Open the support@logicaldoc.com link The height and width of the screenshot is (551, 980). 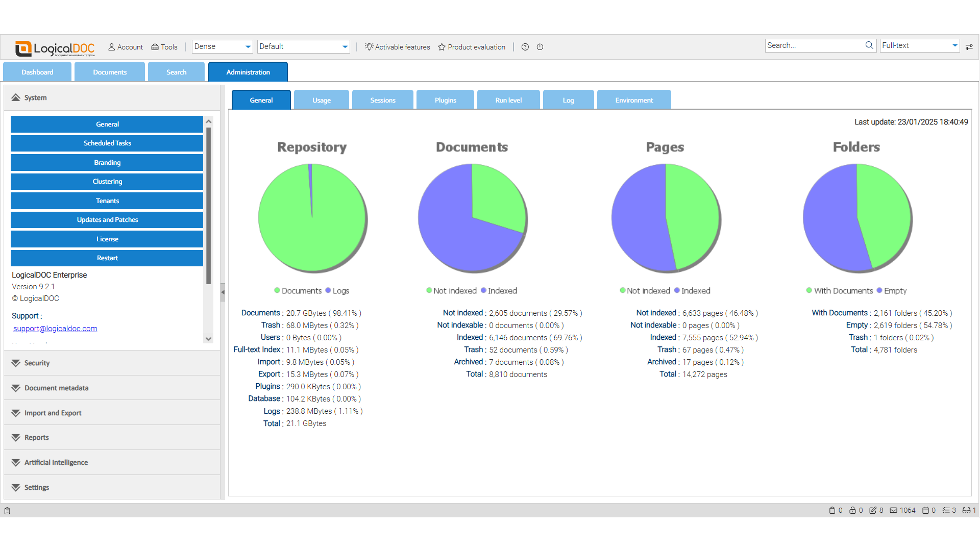point(55,328)
